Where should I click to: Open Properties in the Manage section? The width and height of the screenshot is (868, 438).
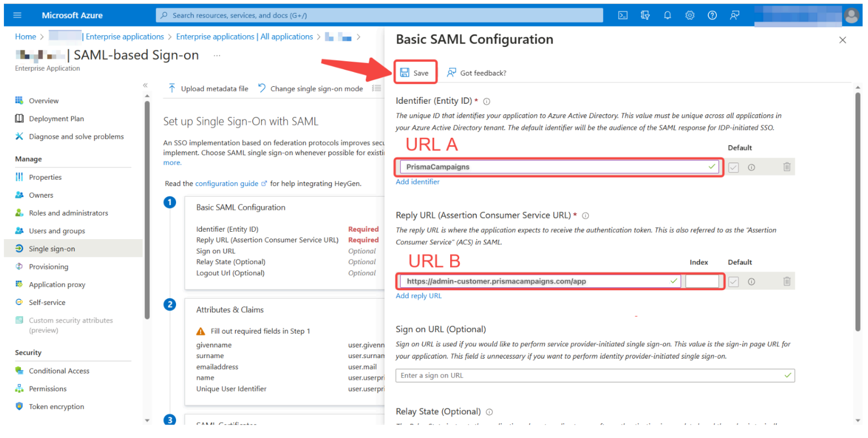(45, 177)
